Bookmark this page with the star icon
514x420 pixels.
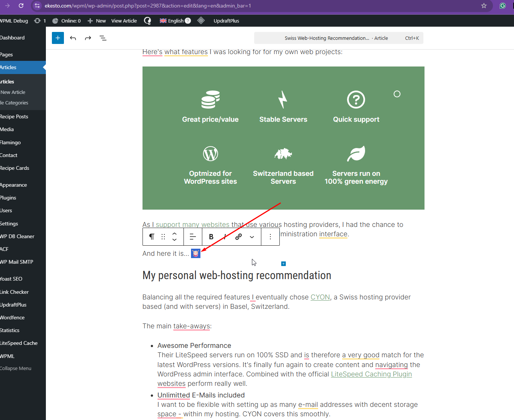tap(484, 6)
